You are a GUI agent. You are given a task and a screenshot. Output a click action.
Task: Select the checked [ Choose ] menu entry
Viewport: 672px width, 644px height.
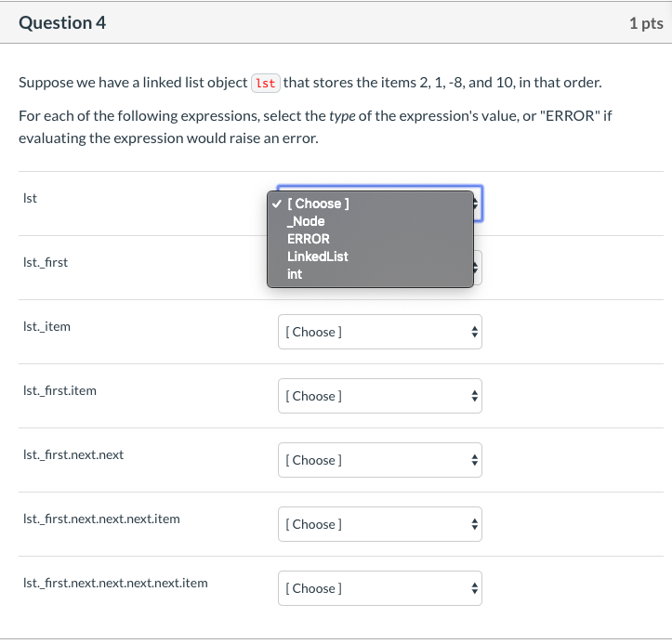318,204
